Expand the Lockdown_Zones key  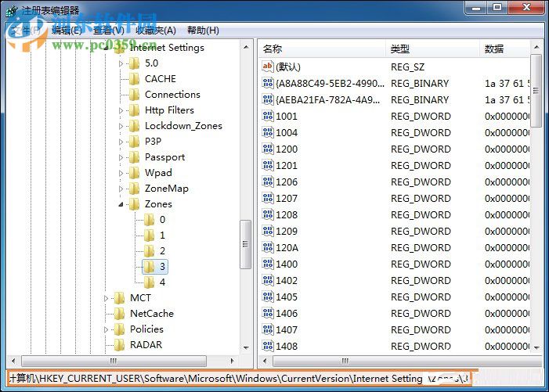(121, 126)
